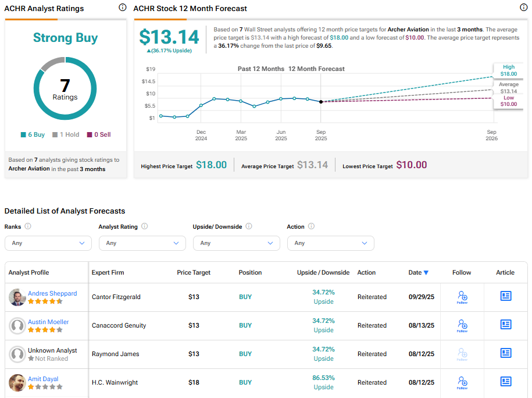Sort table by Date column

pyautogui.click(x=418, y=272)
